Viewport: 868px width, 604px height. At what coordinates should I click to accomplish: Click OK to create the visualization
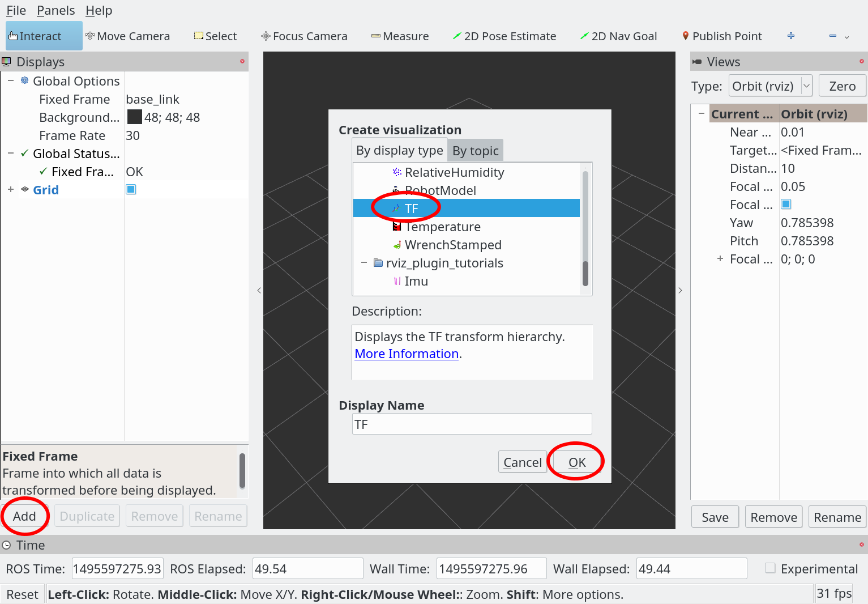(577, 462)
